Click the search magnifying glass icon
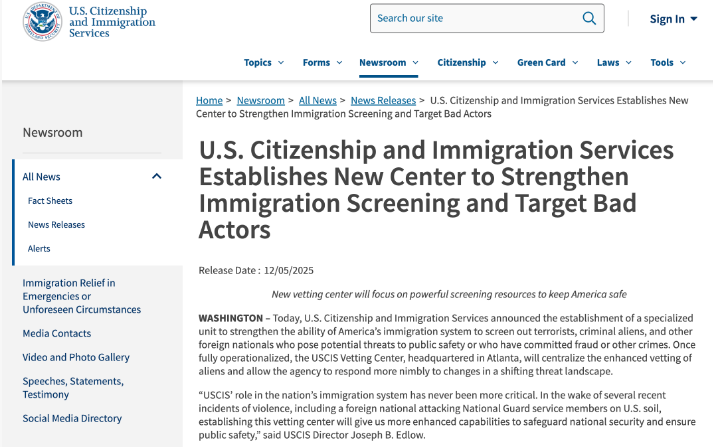The image size is (713, 447). click(x=590, y=18)
